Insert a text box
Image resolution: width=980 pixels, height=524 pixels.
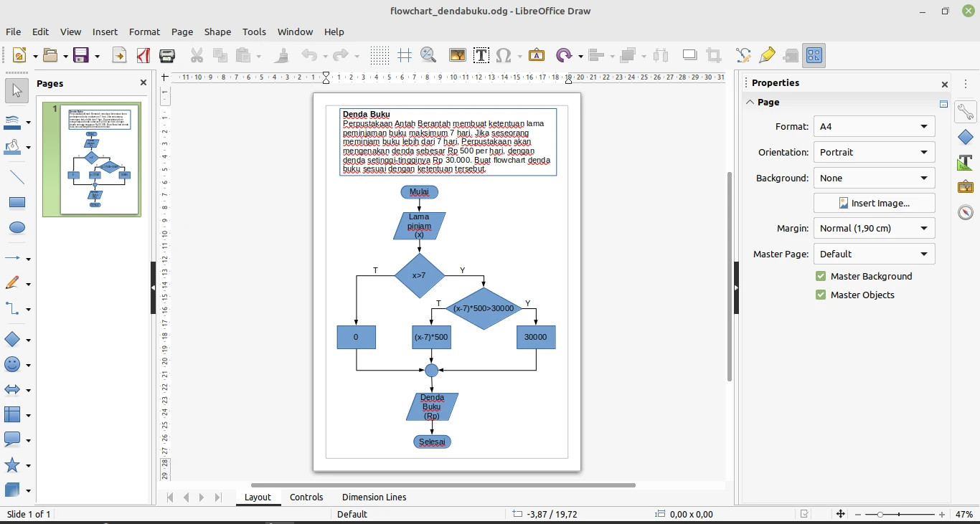(481, 55)
